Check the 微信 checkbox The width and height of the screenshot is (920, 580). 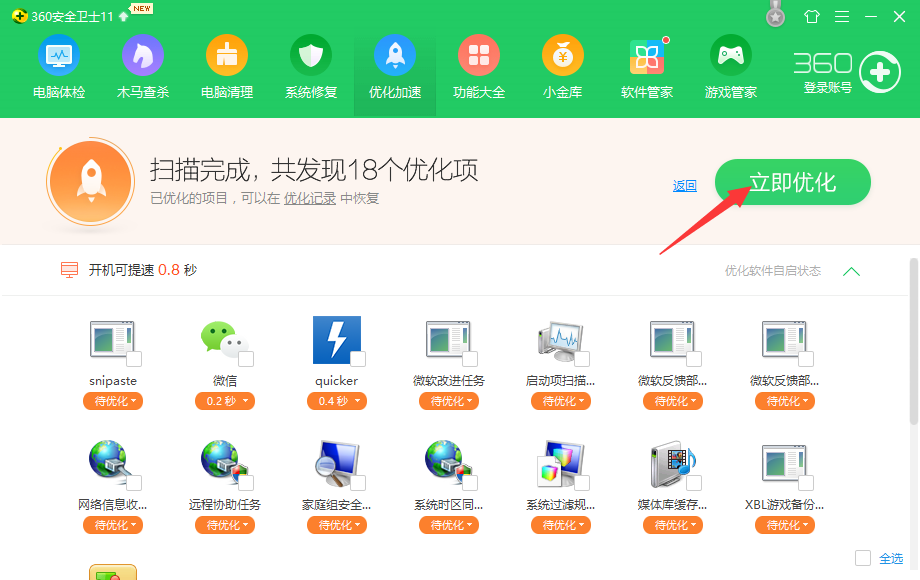click(x=246, y=359)
